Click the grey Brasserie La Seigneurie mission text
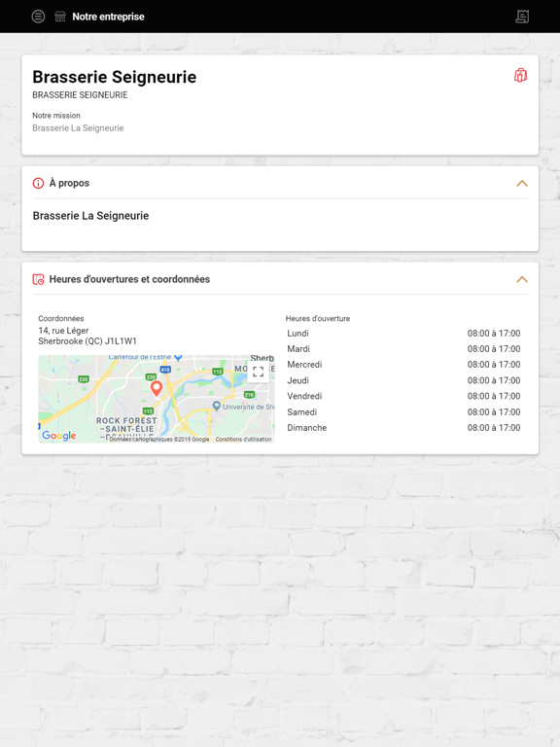 (x=78, y=128)
